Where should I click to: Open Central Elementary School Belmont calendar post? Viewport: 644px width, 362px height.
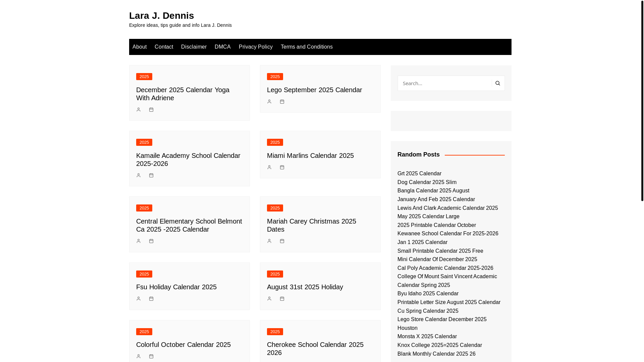[x=189, y=225]
